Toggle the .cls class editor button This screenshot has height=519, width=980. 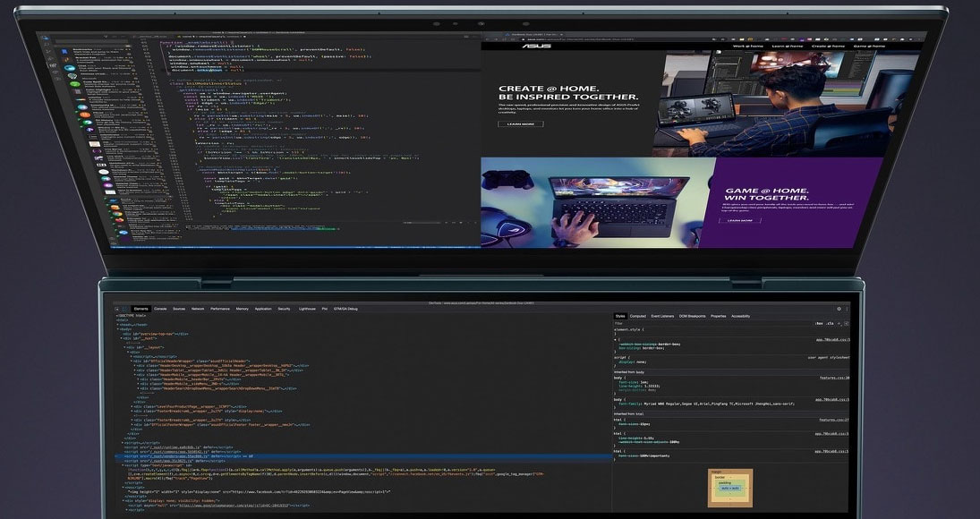830,324
